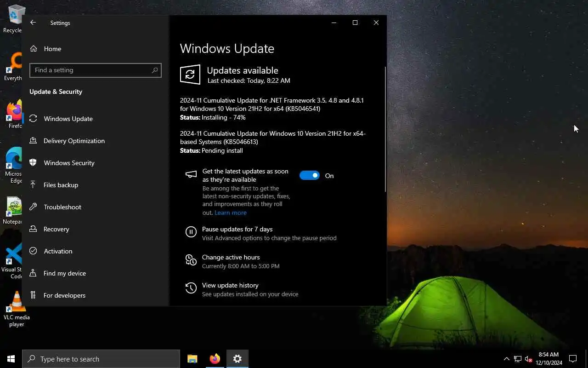This screenshot has width=588, height=368.
Task: Click the Pending install status text
Action: [x=222, y=150]
